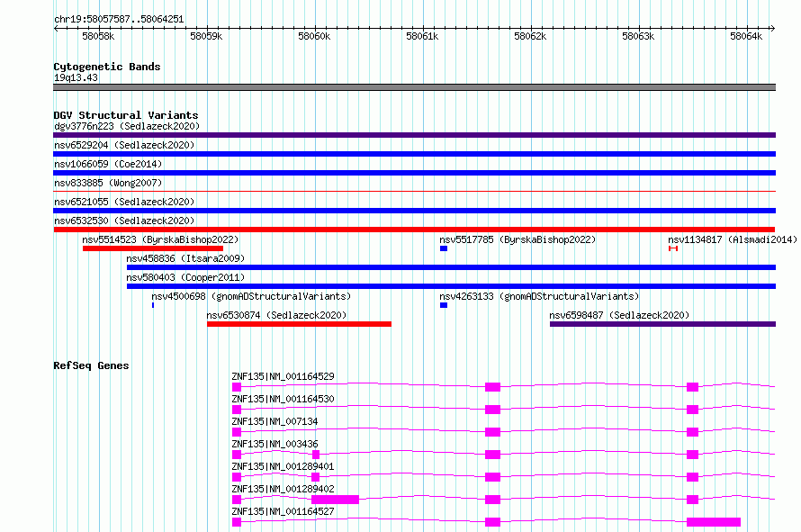Image resolution: width=801 pixels, height=532 pixels.
Task: Click the blue nsv580403 variant bar
Action: coord(451,286)
